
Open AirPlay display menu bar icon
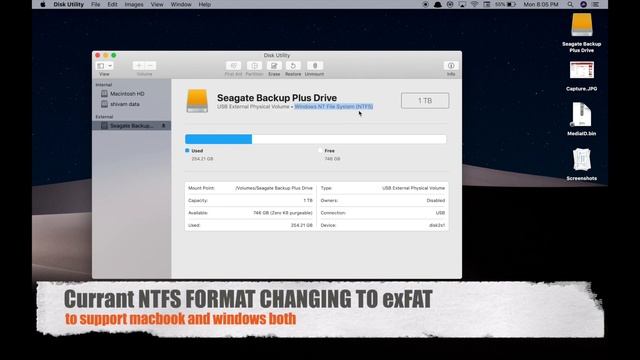[462, 4]
